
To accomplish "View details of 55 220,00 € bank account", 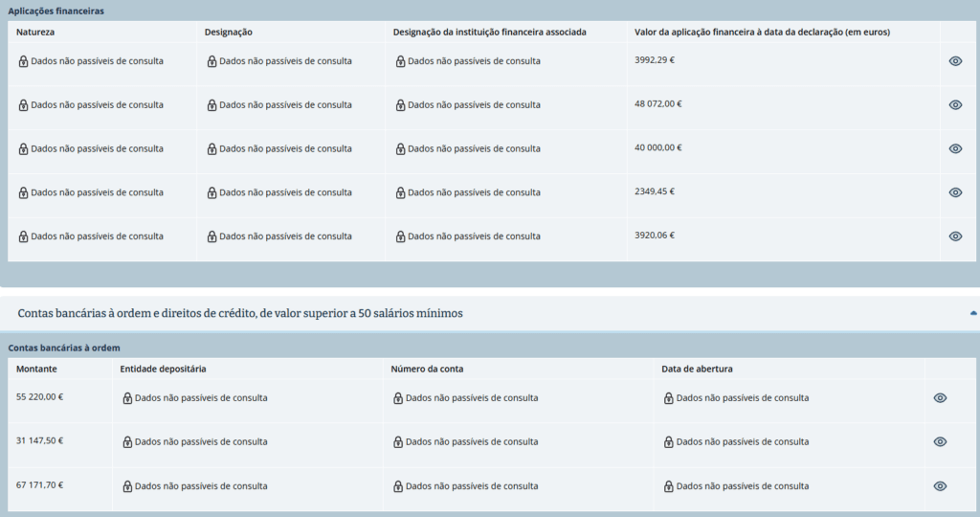I will point(940,398).
